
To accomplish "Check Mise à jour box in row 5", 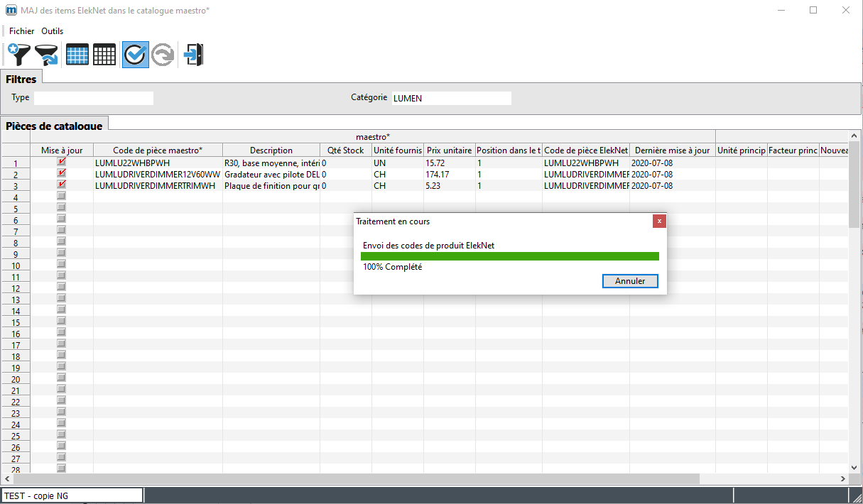I will point(61,207).
